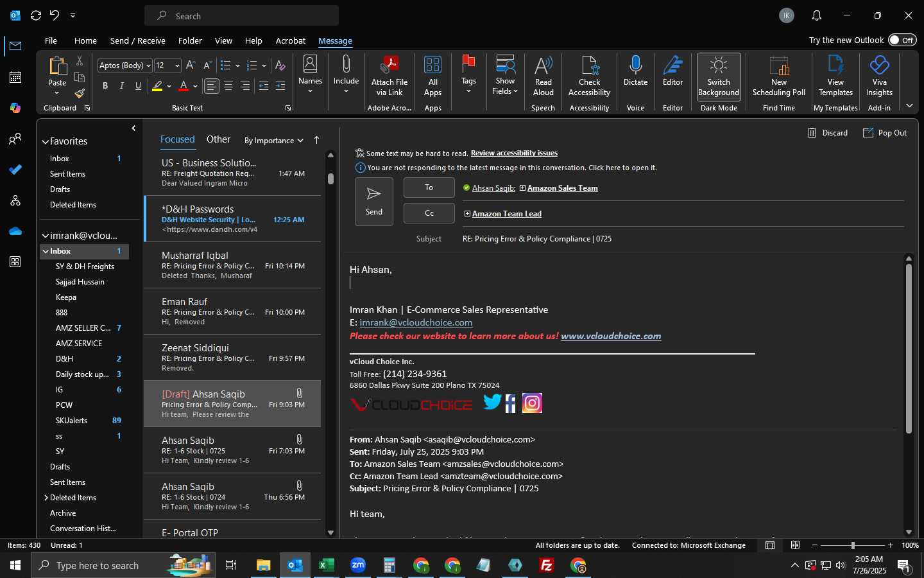Image resolution: width=924 pixels, height=578 pixels.
Task: Select the Focused mail tab
Action: tap(177, 139)
